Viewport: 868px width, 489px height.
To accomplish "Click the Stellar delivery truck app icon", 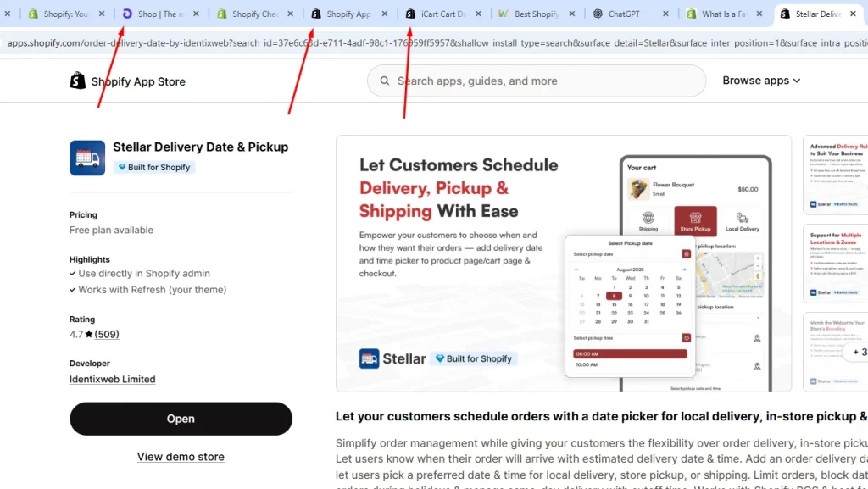I will (x=87, y=158).
